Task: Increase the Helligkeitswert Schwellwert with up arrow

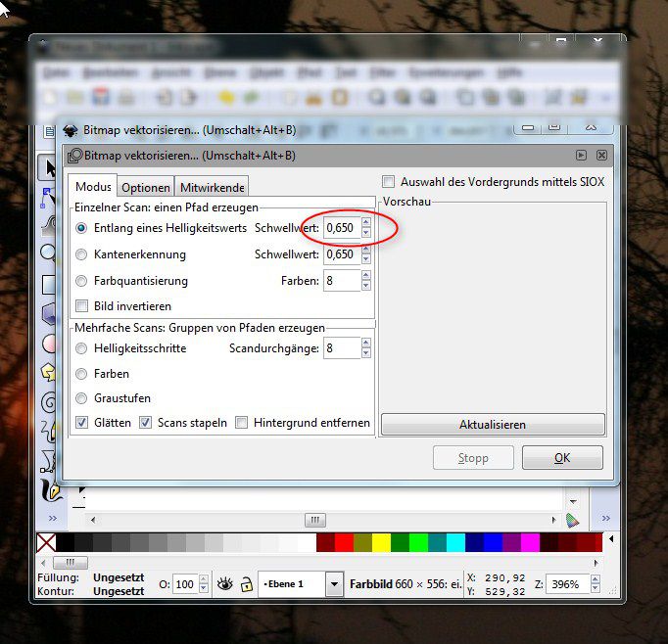Action: click(x=366, y=222)
